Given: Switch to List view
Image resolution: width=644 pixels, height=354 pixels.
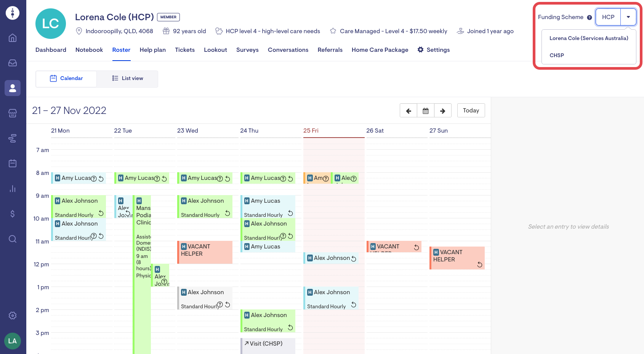Looking at the screenshot, I should coord(127,78).
